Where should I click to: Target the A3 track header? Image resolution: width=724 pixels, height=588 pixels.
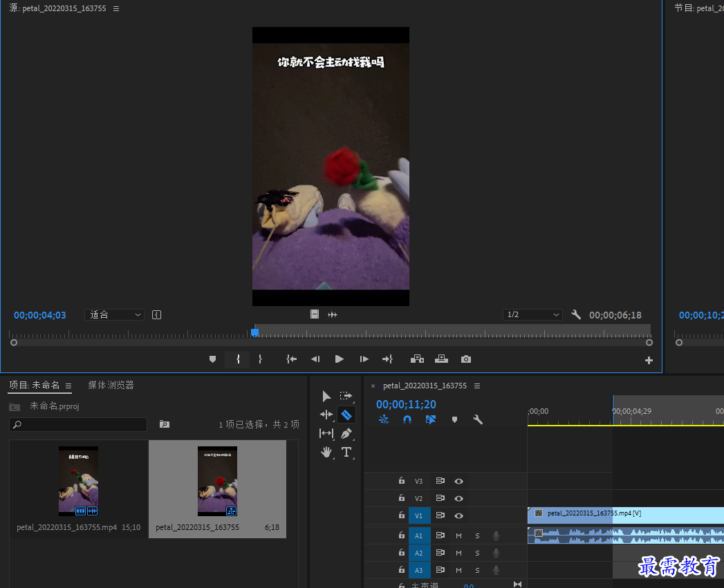point(419,570)
